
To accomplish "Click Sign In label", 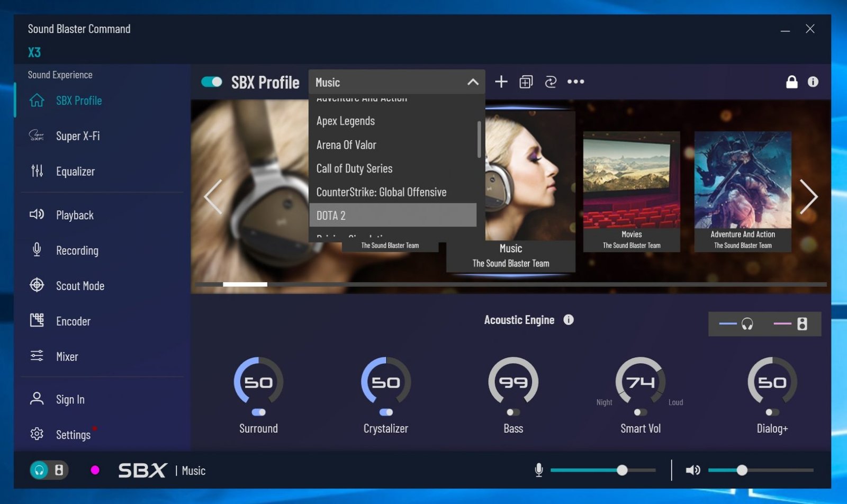I will 70,400.
